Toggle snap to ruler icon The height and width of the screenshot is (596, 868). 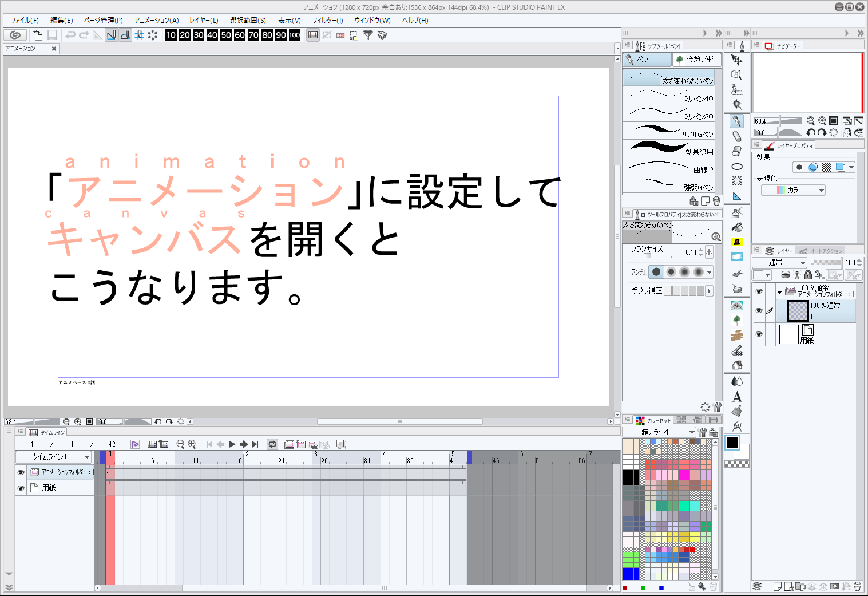click(111, 35)
